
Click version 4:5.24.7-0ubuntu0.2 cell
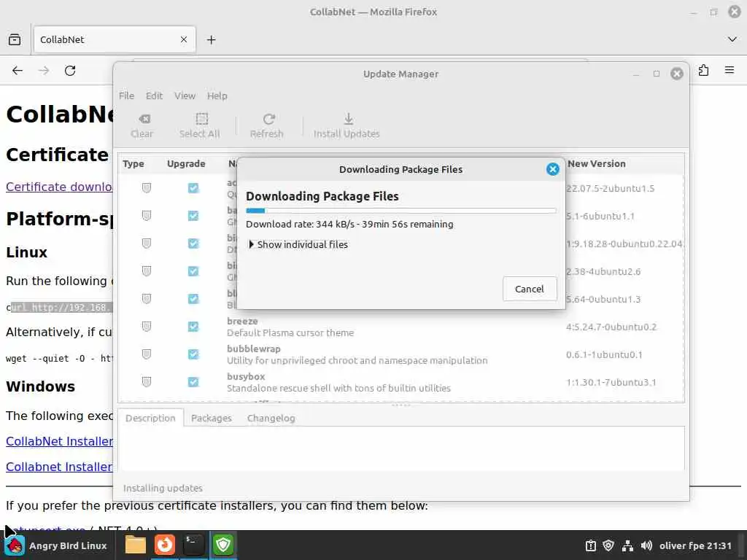(x=611, y=327)
